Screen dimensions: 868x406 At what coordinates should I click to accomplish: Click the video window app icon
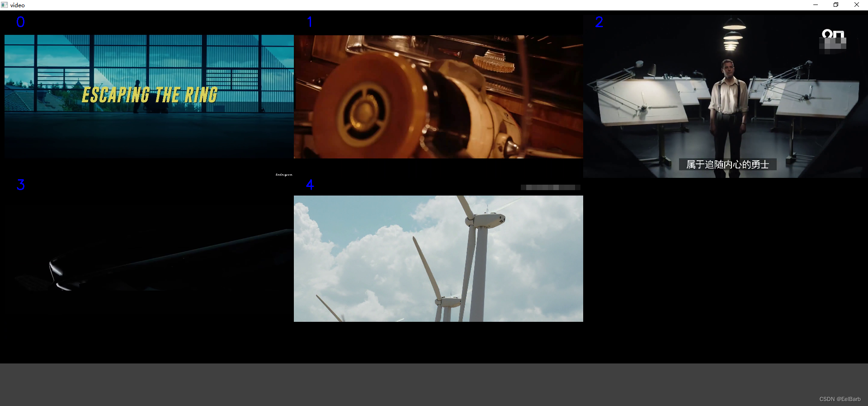click(5, 5)
